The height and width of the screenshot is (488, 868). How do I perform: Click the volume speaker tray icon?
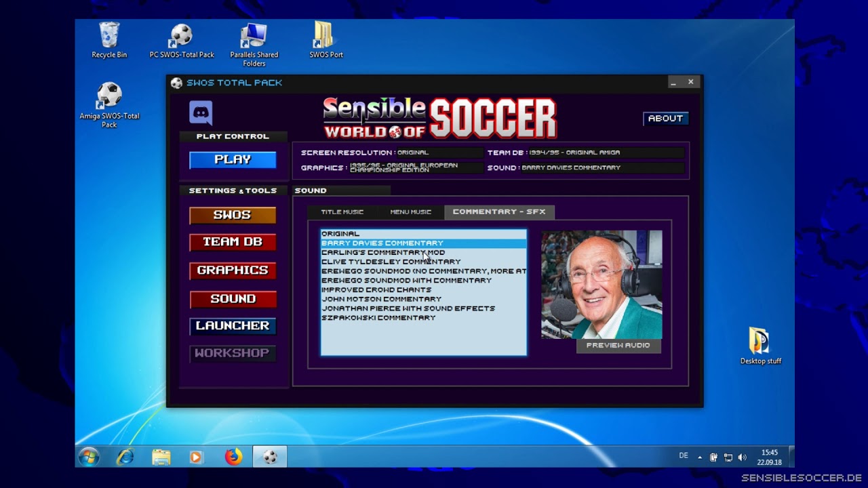742,457
